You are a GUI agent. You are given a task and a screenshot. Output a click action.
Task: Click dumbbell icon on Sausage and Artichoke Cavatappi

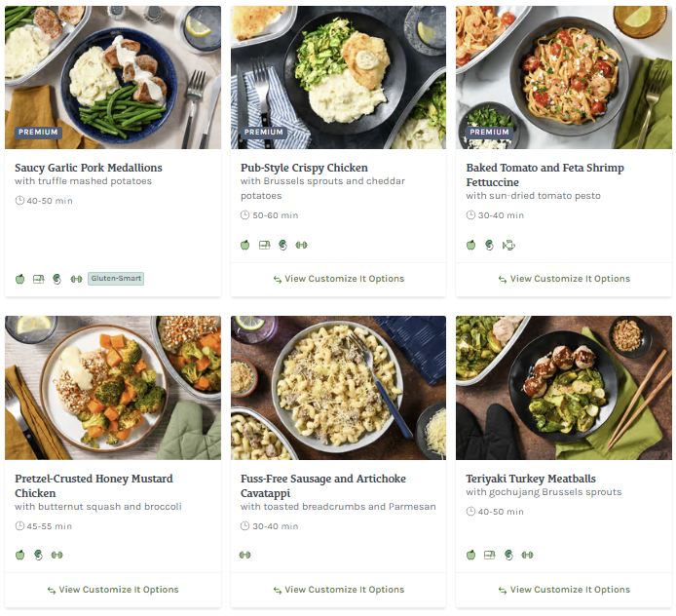click(245, 556)
